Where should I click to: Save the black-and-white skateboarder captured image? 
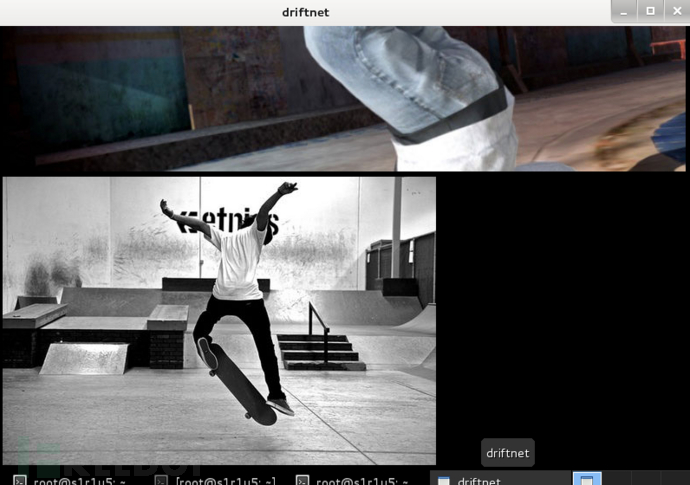tap(219, 321)
